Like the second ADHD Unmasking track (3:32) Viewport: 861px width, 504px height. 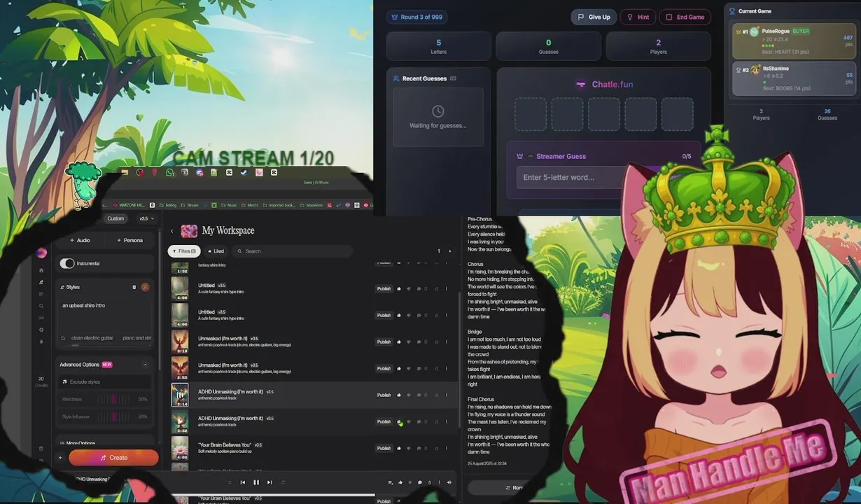[399, 421]
